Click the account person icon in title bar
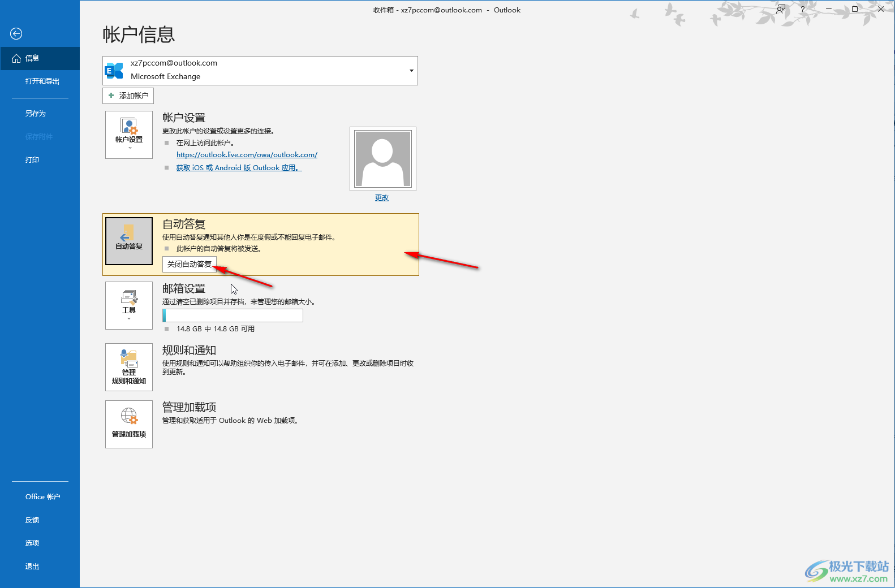 point(781,9)
